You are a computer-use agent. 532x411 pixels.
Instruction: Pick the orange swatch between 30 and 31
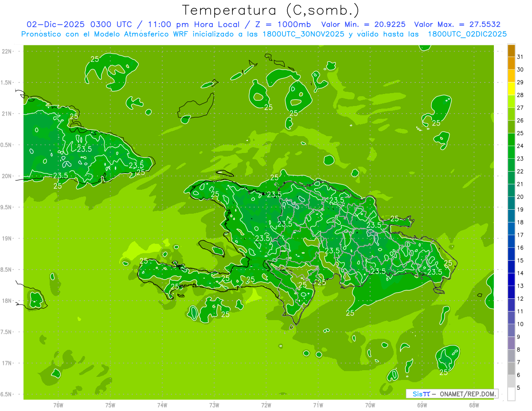pyautogui.click(x=511, y=63)
